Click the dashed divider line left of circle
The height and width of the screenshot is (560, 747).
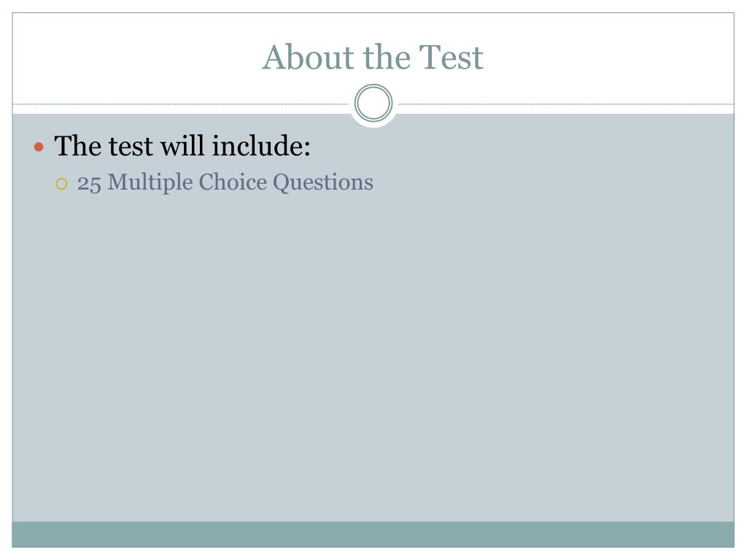tap(181, 104)
